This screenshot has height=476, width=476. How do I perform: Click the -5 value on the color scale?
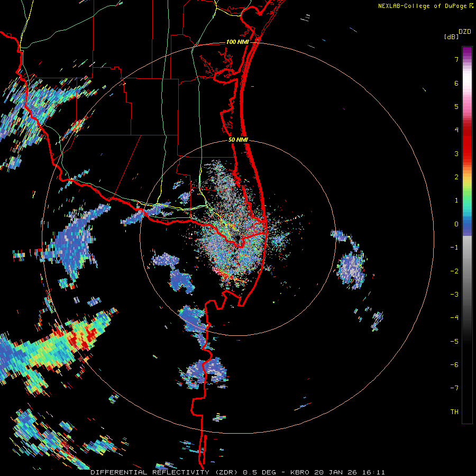[454, 342]
